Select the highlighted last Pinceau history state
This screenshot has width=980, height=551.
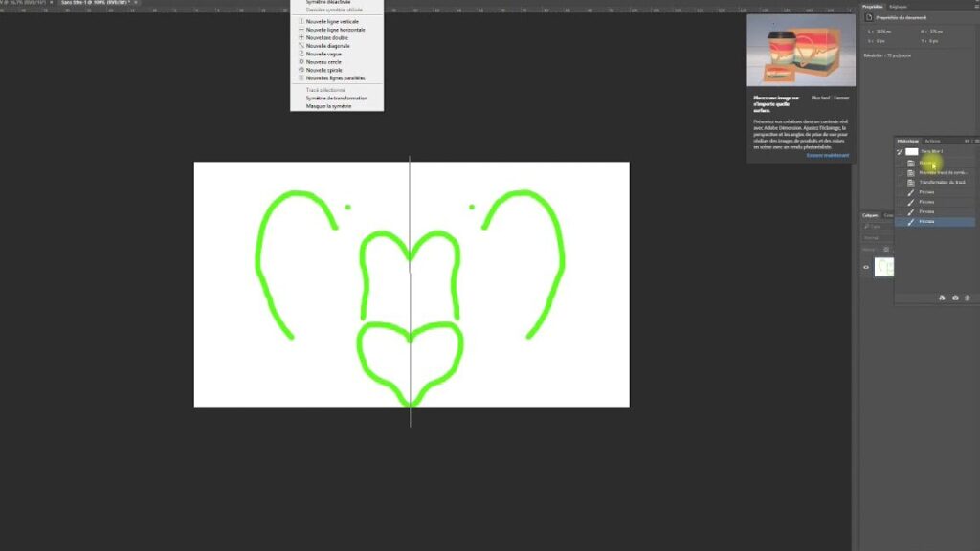pyautogui.click(x=934, y=222)
